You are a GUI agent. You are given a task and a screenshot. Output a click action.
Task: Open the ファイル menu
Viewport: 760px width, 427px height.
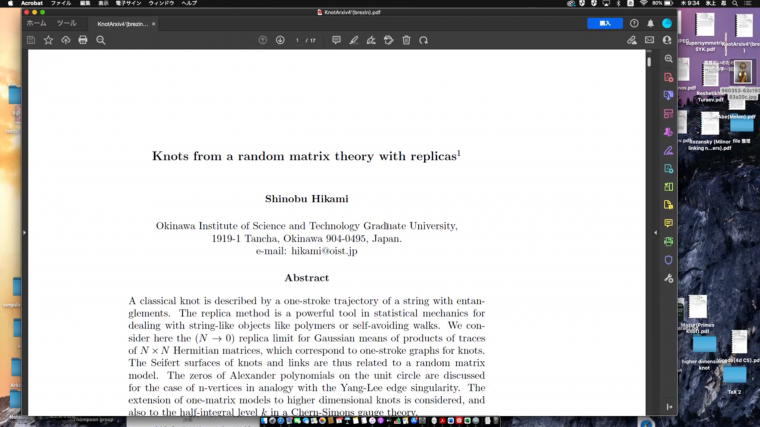tap(61, 3)
